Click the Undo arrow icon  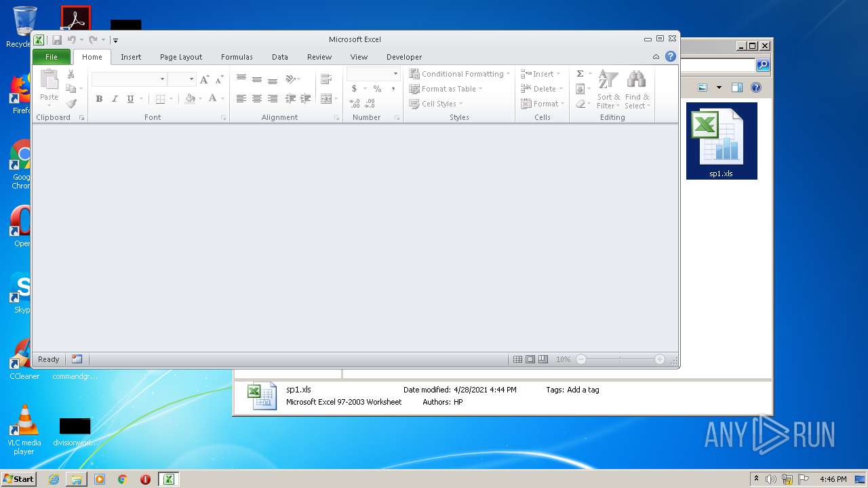pos(71,40)
